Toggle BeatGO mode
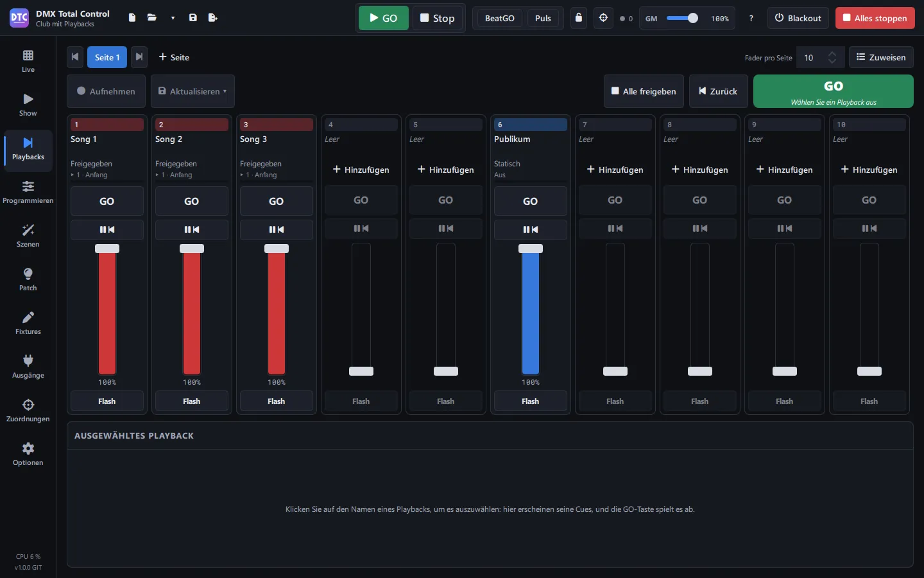Image resolution: width=924 pixels, height=578 pixels. click(500, 18)
